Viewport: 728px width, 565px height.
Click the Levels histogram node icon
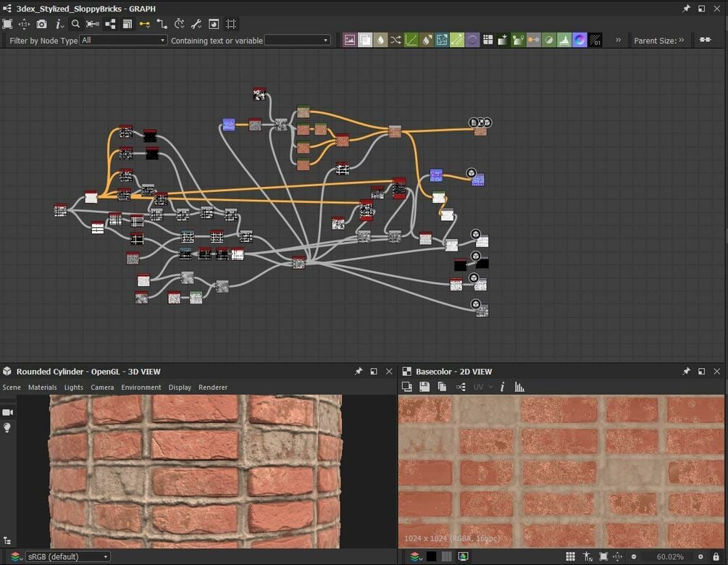tap(564, 41)
